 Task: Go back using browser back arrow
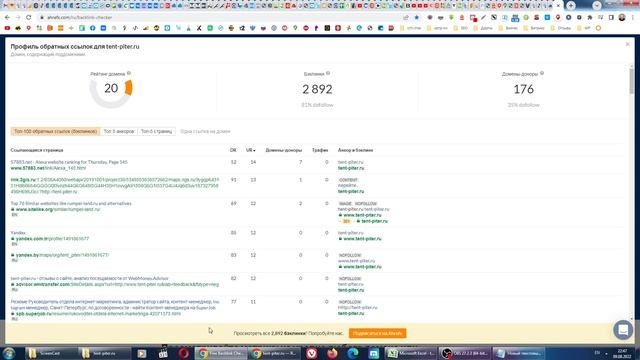[7, 18]
